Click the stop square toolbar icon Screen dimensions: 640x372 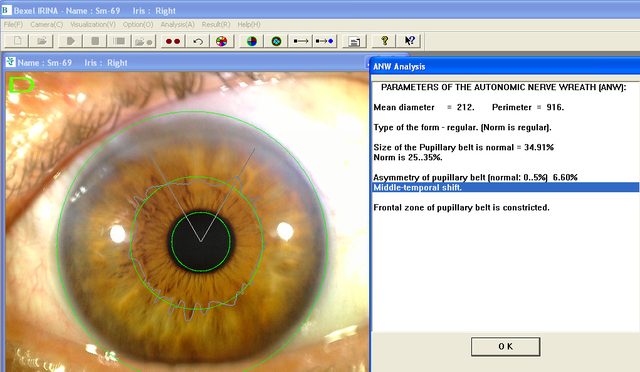pyautogui.click(x=95, y=41)
